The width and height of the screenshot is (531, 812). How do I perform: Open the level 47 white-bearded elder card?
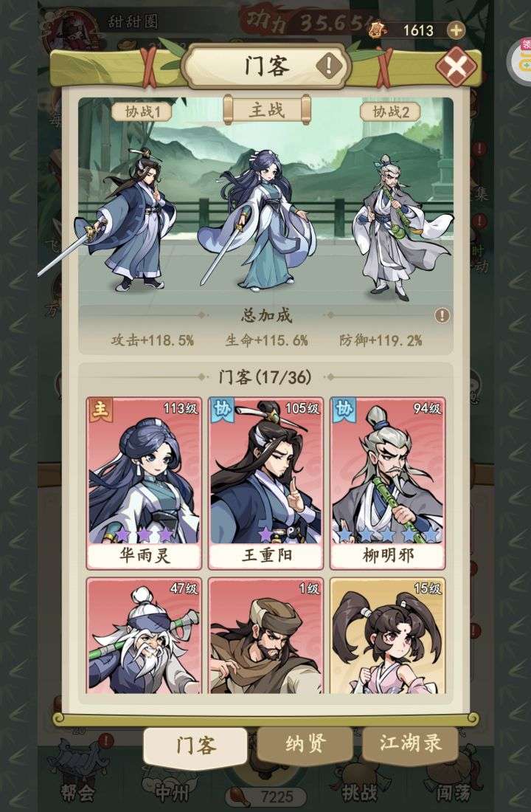coord(144,636)
